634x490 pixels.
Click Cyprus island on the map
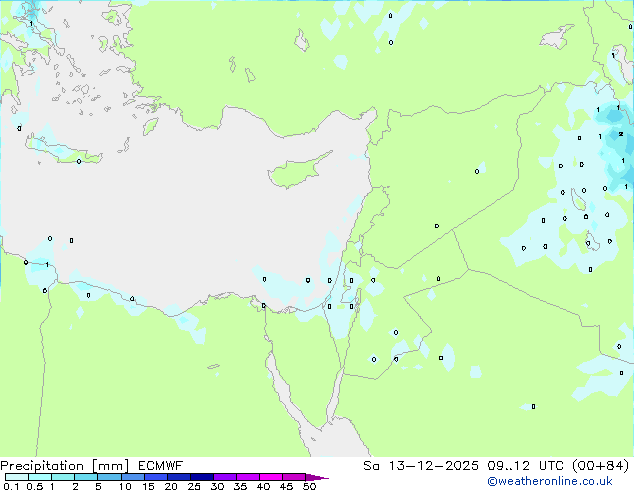coord(295,173)
